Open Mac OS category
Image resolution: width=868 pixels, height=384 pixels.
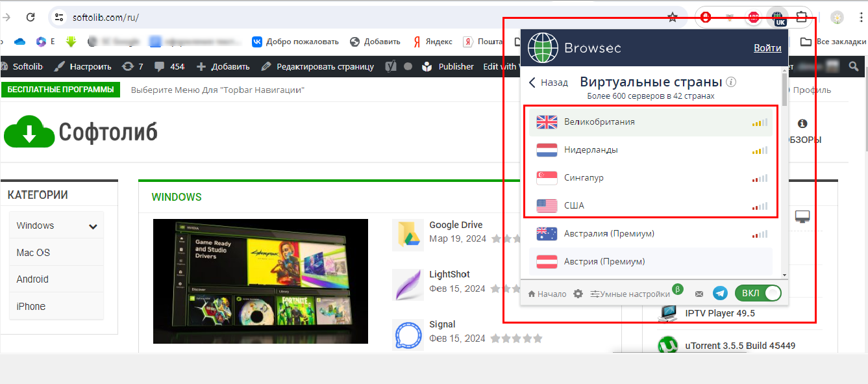[x=56, y=253]
